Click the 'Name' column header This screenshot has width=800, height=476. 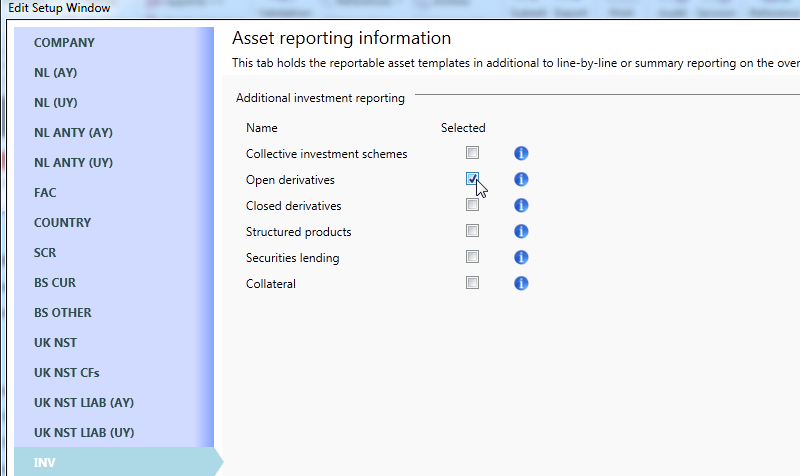coord(262,128)
